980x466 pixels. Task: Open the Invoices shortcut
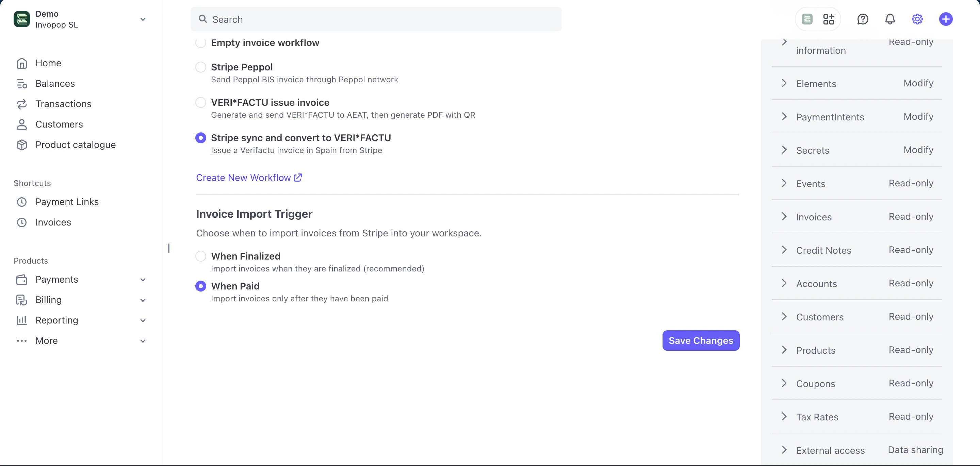coord(53,222)
